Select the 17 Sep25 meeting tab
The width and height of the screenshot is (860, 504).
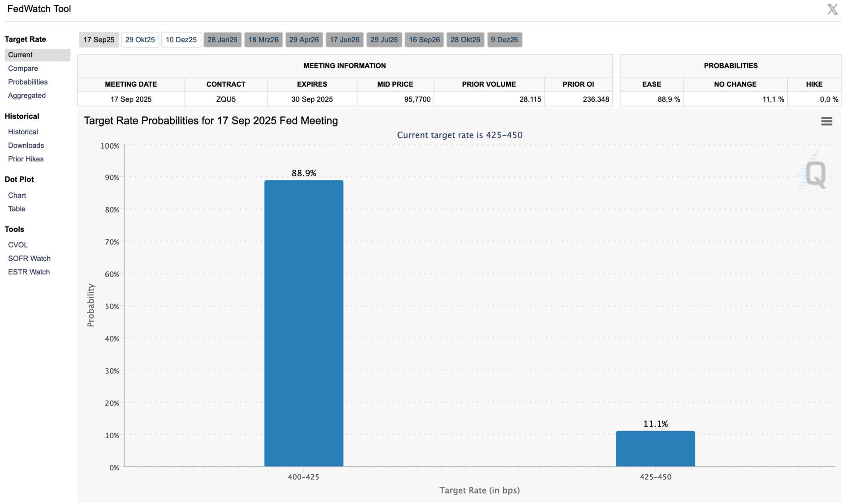tap(99, 39)
